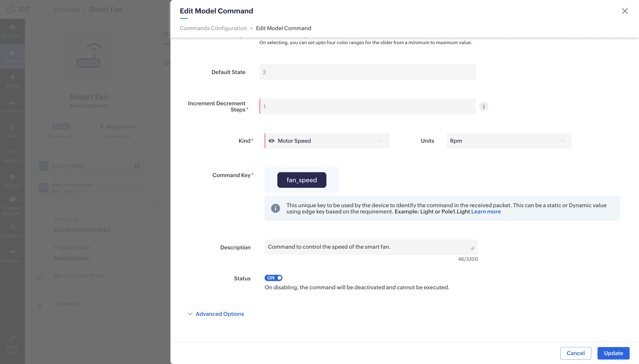Image resolution: width=639 pixels, height=364 pixels.
Task: Click the Devices breadcrumb in header
Action: point(66,10)
